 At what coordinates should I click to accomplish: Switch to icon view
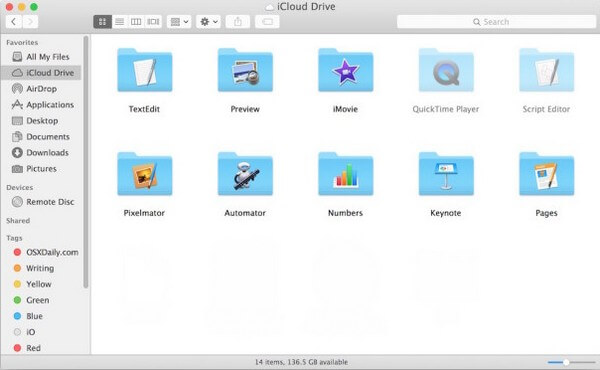(102, 22)
